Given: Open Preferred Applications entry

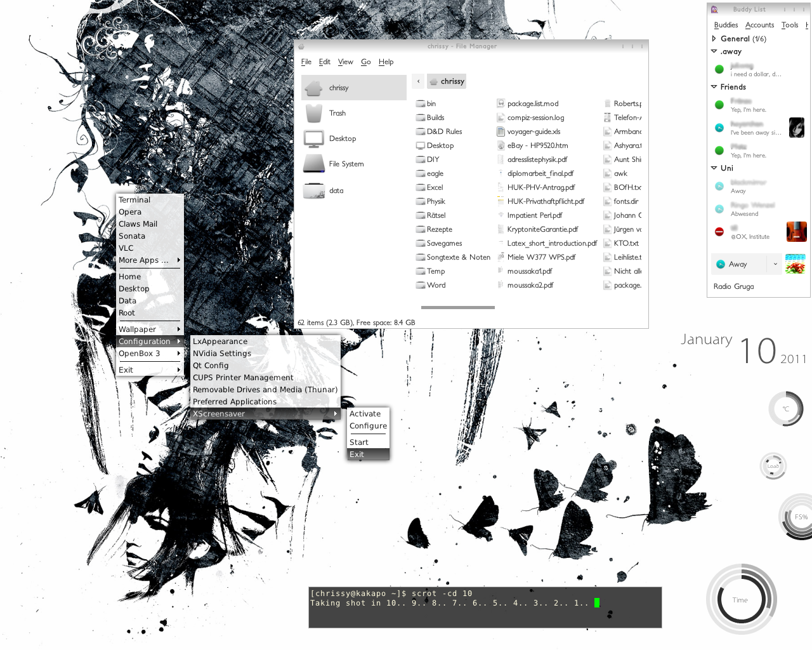Looking at the screenshot, I should tap(265, 402).
